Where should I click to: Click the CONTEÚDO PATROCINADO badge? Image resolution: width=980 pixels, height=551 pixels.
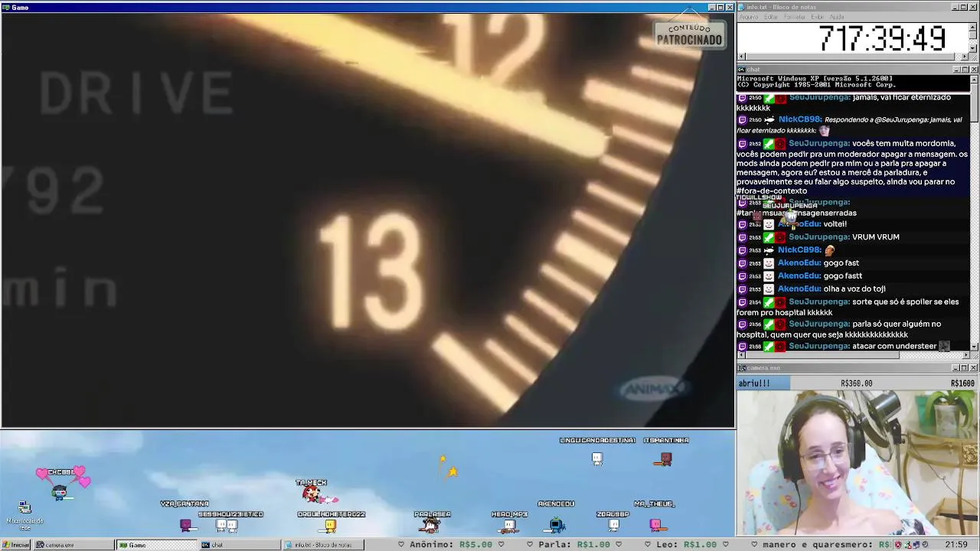tap(689, 34)
